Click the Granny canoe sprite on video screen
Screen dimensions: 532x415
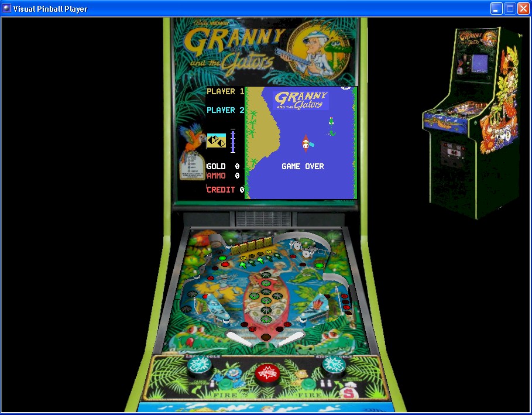(x=306, y=143)
